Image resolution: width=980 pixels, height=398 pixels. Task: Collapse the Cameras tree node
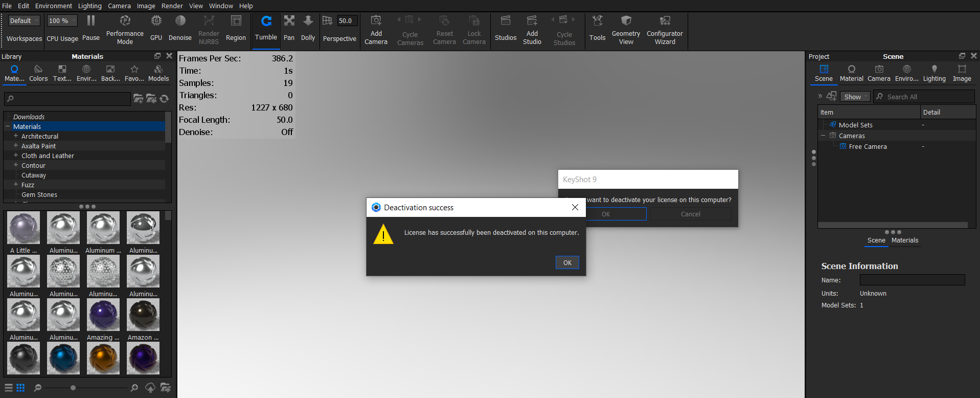[823, 136]
